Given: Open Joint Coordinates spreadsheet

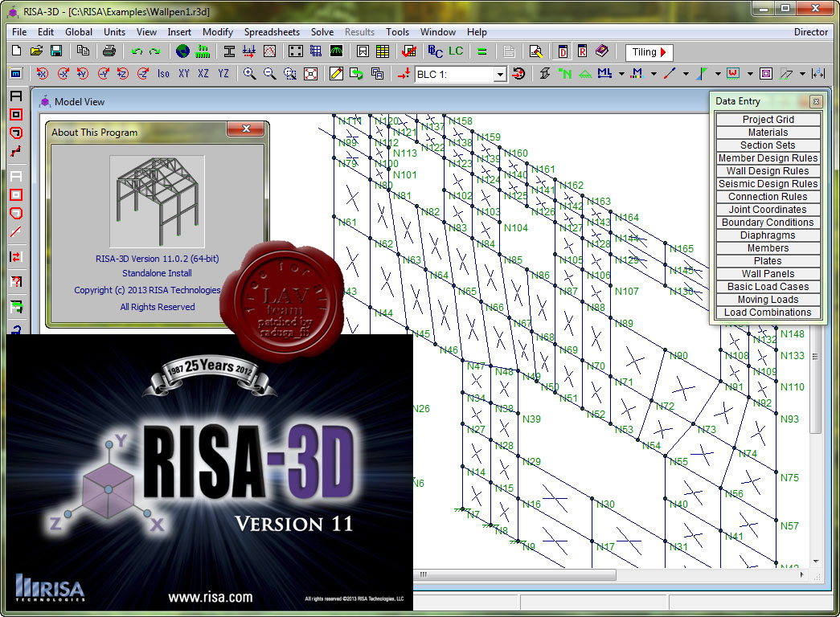Looking at the screenshot, I should (768, 210).
